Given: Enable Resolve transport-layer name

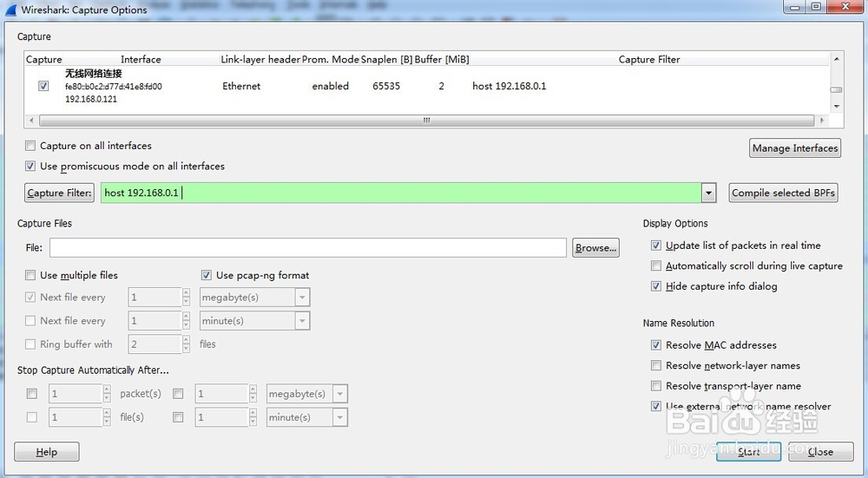Looking at the screenshot, I should click(656, 385).
